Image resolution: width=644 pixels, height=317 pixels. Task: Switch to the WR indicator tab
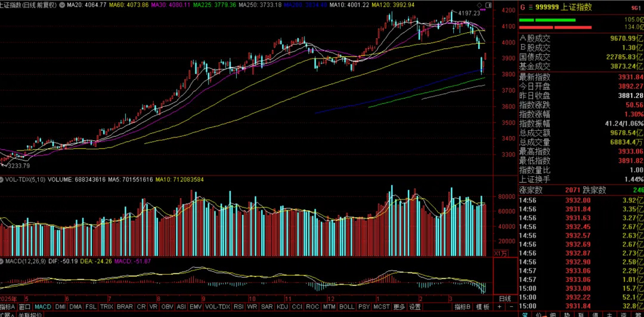tap(252, 307)
